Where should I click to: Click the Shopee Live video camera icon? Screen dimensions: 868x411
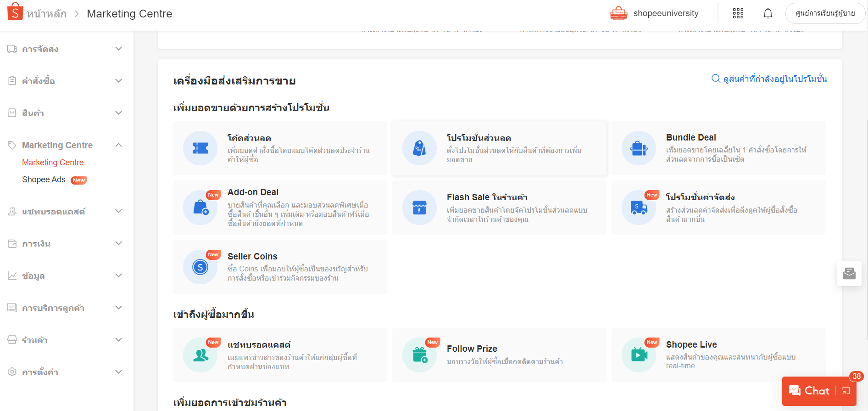[x=639, y=355]
